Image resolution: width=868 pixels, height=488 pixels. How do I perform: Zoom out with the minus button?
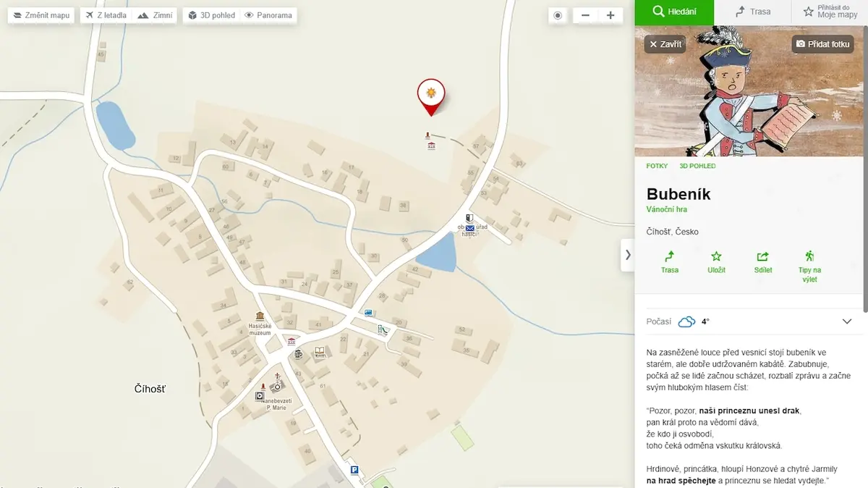pyautogui.click(x=585, y=15)
